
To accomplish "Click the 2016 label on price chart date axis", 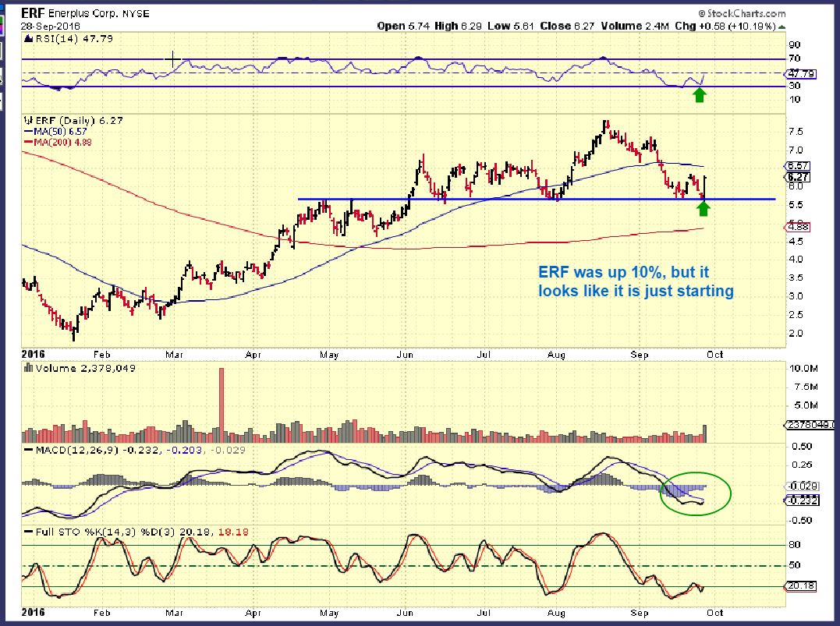I will (34, 355).
